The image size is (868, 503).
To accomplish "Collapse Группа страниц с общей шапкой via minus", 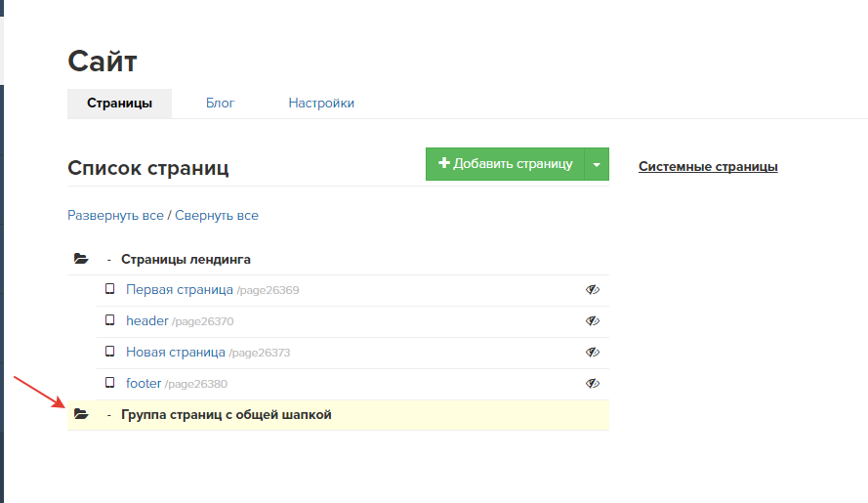I will [109, 415].
